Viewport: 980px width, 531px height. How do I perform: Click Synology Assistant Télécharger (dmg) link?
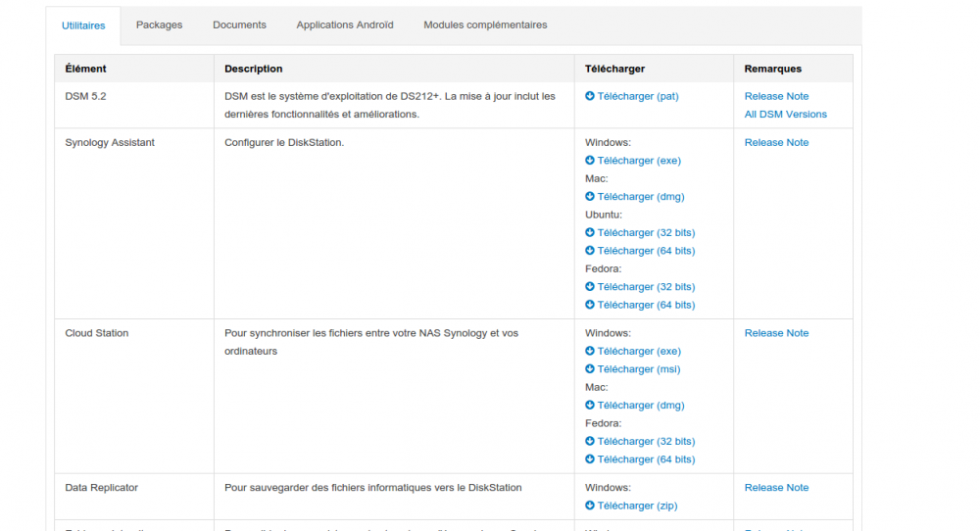[x=641, y=197]
